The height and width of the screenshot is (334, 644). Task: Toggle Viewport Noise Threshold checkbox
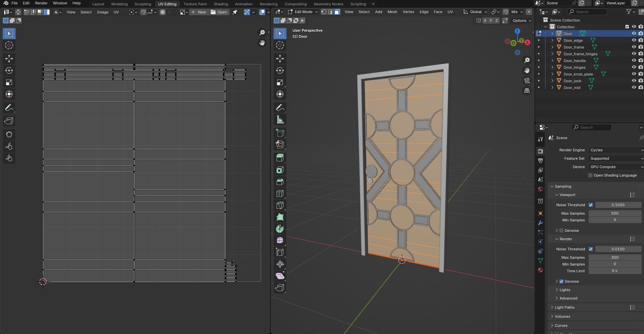point(591,205)
